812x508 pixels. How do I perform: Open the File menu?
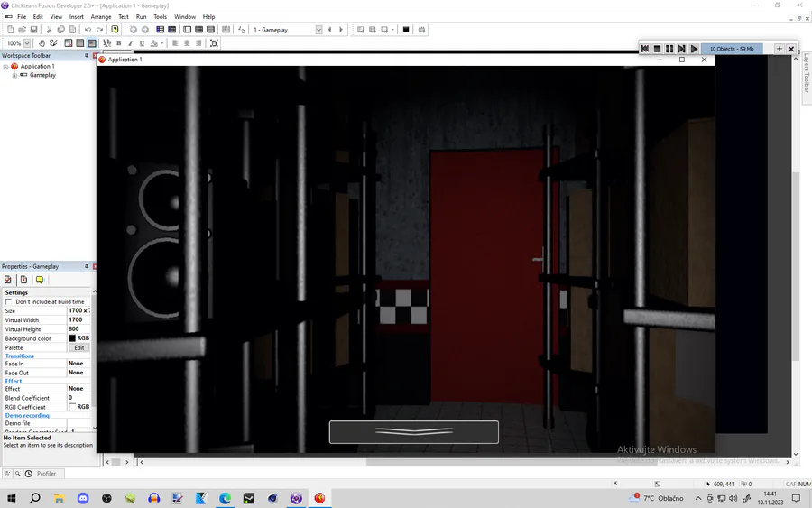[x=22, y=16]
